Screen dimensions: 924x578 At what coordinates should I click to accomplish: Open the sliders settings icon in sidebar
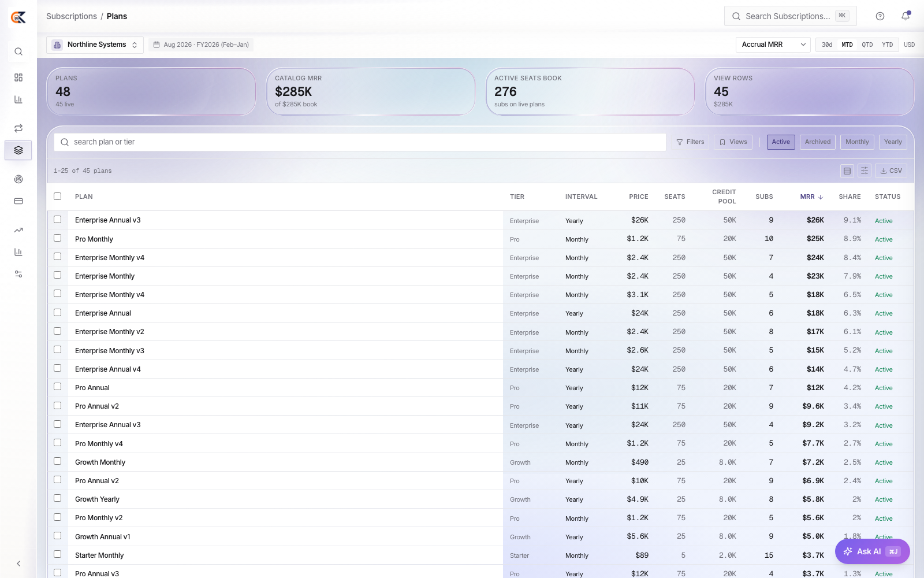click(18, 274)
